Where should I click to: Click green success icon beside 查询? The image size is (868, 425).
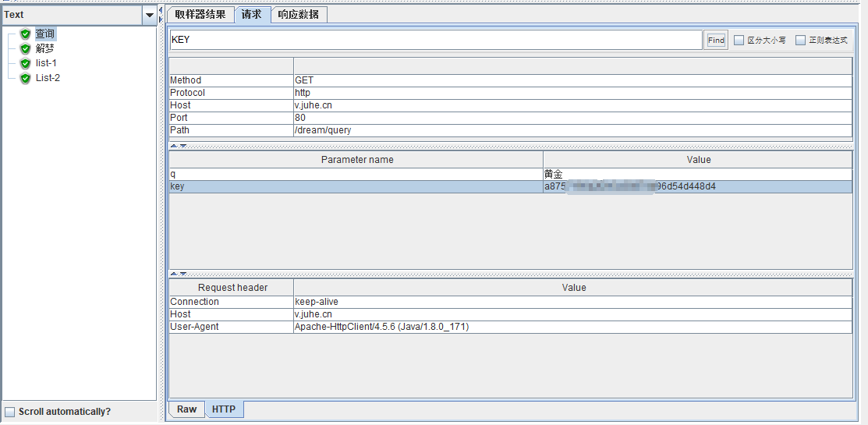(x=25, y=34)
